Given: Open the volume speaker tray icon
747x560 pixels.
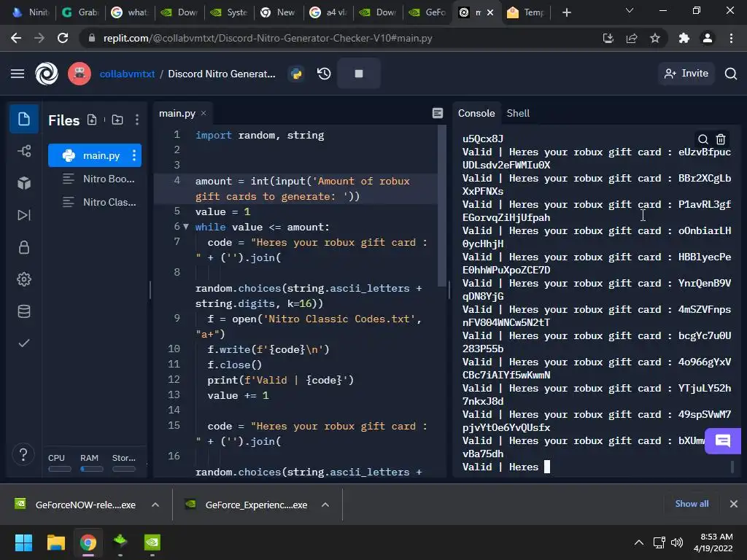Looking at the screenshot, I should click(x=677, y=542).
